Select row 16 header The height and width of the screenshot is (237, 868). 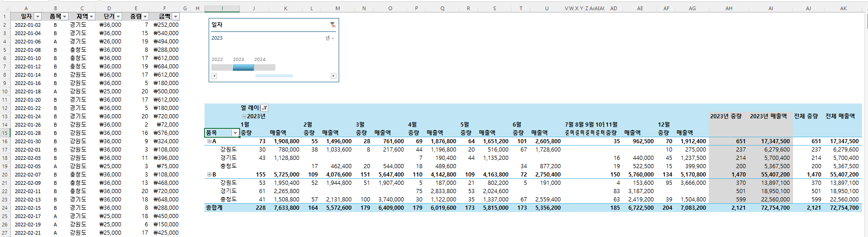tap(5, 141)
